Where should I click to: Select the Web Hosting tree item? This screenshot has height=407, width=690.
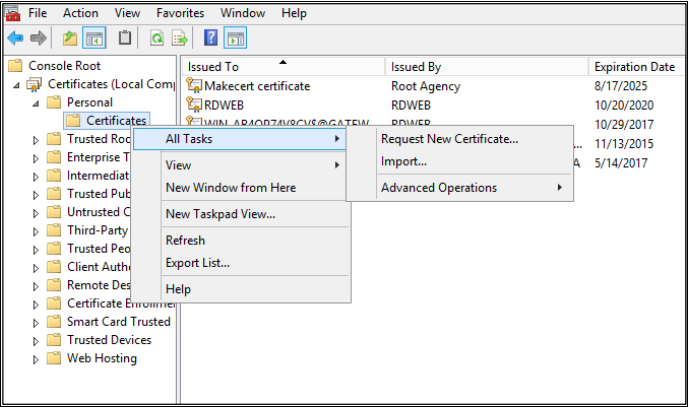102,358
